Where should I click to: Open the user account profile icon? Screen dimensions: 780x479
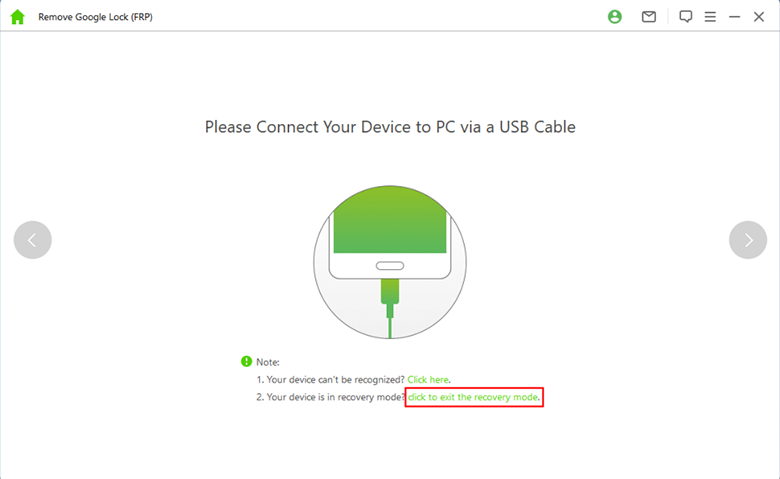click(614, 17)
